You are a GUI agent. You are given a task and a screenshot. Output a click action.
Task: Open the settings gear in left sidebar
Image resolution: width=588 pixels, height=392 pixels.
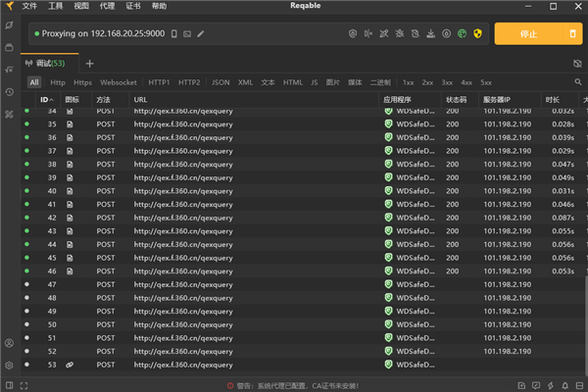(10, 365)
